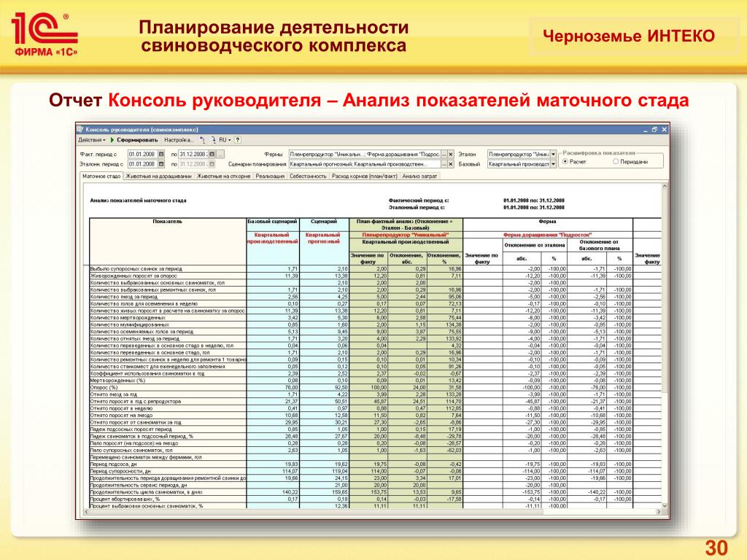Open calendar for Эталонн. период start date
This screenshot has width=747, height=560.
point(161,164)
